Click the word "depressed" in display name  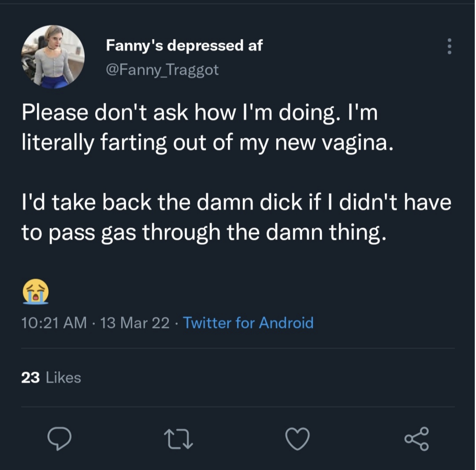pos(205,46)
